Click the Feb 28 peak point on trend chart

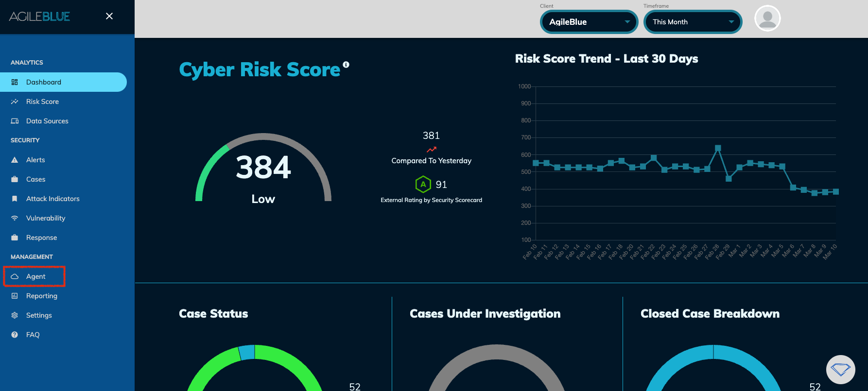718,148
